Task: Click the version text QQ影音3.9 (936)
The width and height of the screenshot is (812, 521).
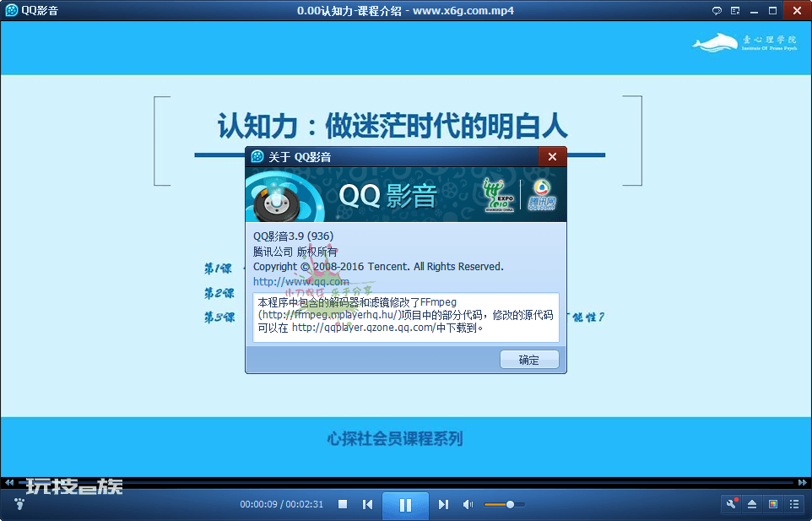Action: tap(293, 236)
